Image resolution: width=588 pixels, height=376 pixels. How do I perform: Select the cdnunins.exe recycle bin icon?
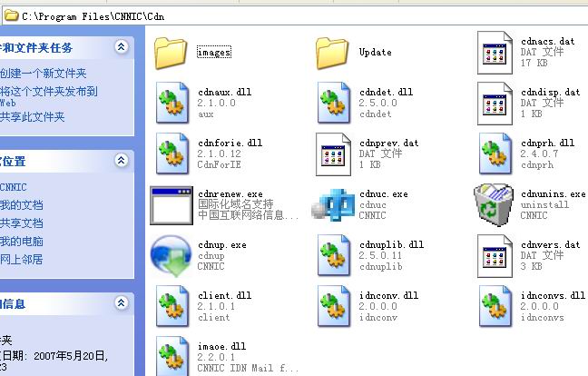[494, 205]
